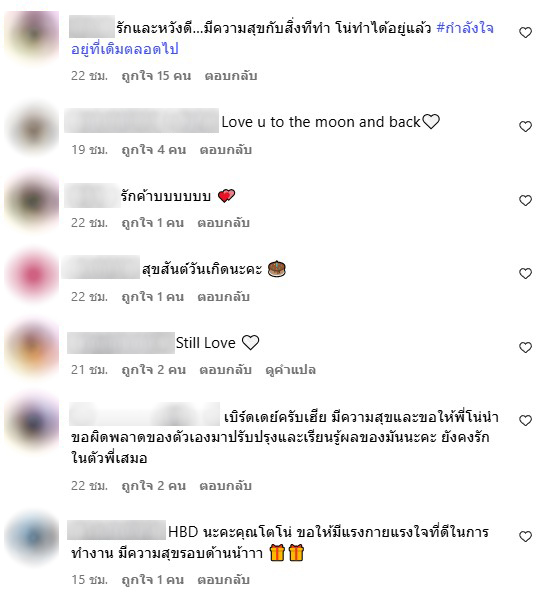Open the pink avatar of birthday-cake commenter
This screenshot has height=601, width=545.
pos(33,275)
